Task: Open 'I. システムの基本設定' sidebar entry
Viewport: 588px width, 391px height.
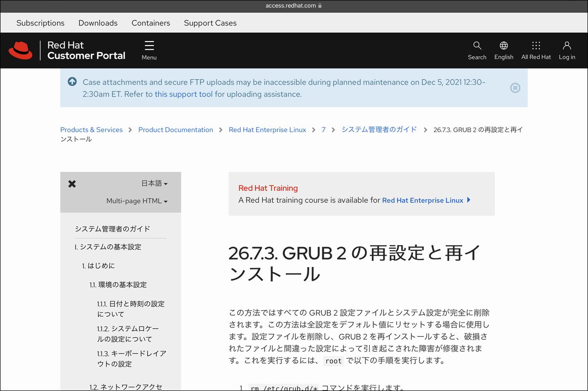Action: 108,247
